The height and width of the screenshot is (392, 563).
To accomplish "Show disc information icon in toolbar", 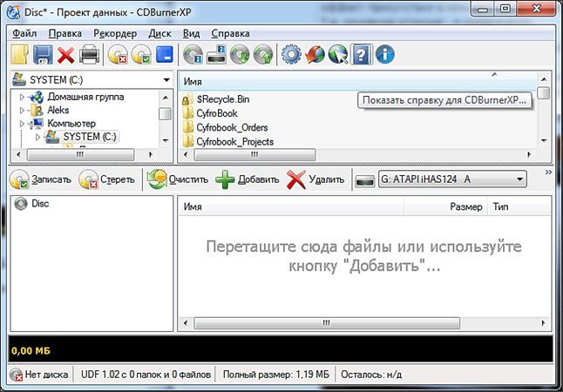I will [193, 55].
